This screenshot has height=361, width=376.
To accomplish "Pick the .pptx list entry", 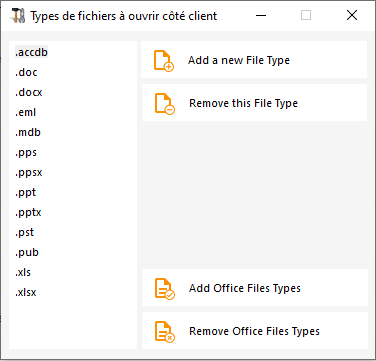I will tap(28, 212).
